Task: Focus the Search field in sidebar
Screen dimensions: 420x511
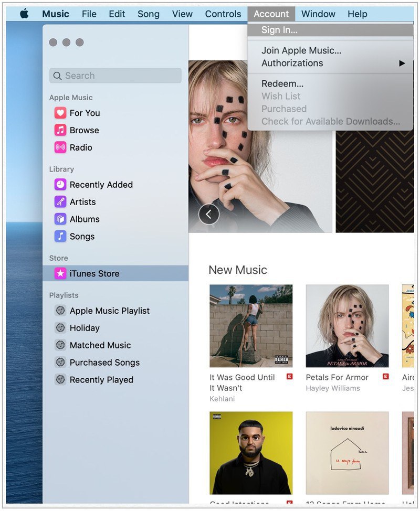Action: [x=115, y=76]
